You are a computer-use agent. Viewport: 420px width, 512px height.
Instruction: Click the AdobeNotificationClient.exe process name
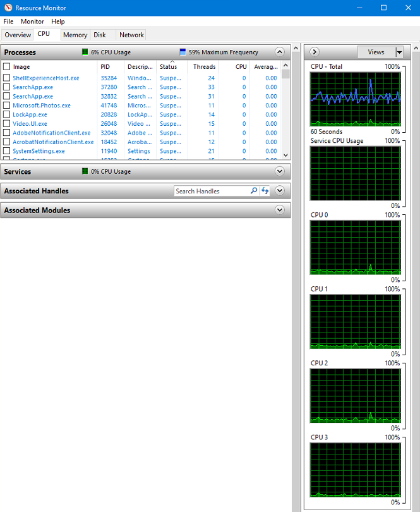click(x=52, y=133)
